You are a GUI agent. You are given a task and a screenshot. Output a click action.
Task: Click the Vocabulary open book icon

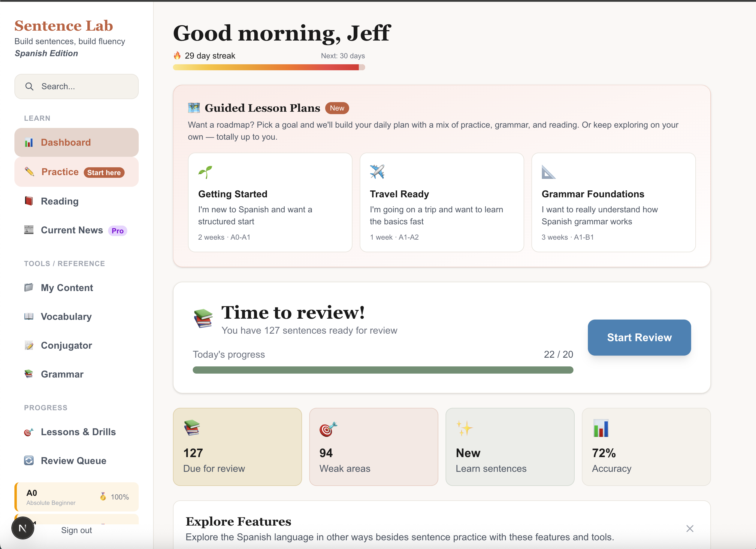pos(29,316)
